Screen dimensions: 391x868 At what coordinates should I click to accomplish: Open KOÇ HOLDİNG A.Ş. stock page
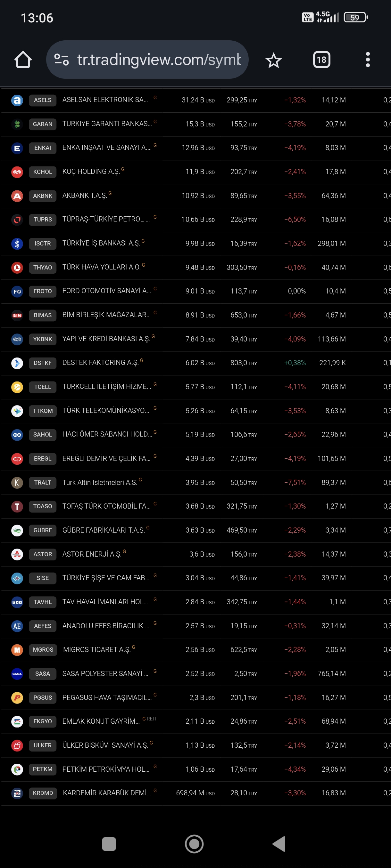pyautogui.click(x=91, y=172)
